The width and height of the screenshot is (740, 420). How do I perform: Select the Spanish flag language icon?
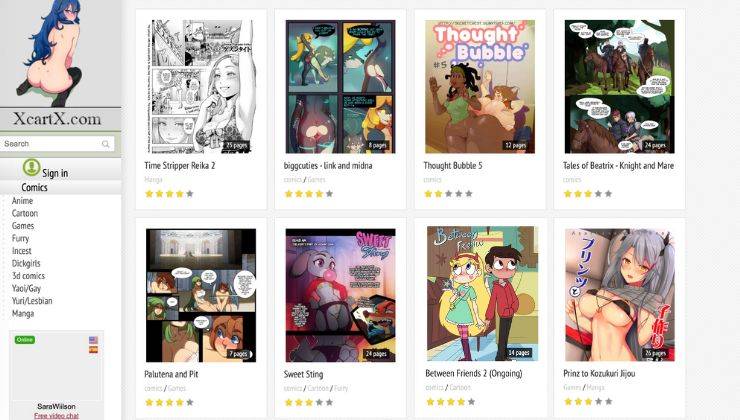tap(93, 350)
